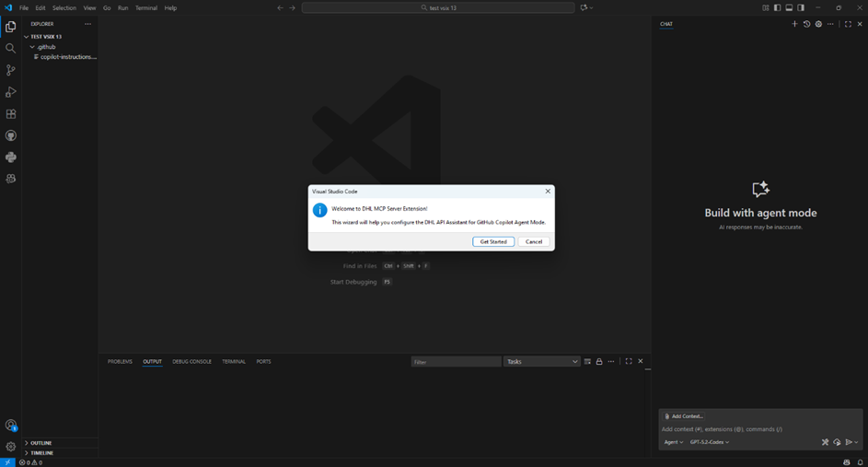This screenshot has height=467, width=868.
Task: Start a new chat with plus icon
Action: click(794, 24)
